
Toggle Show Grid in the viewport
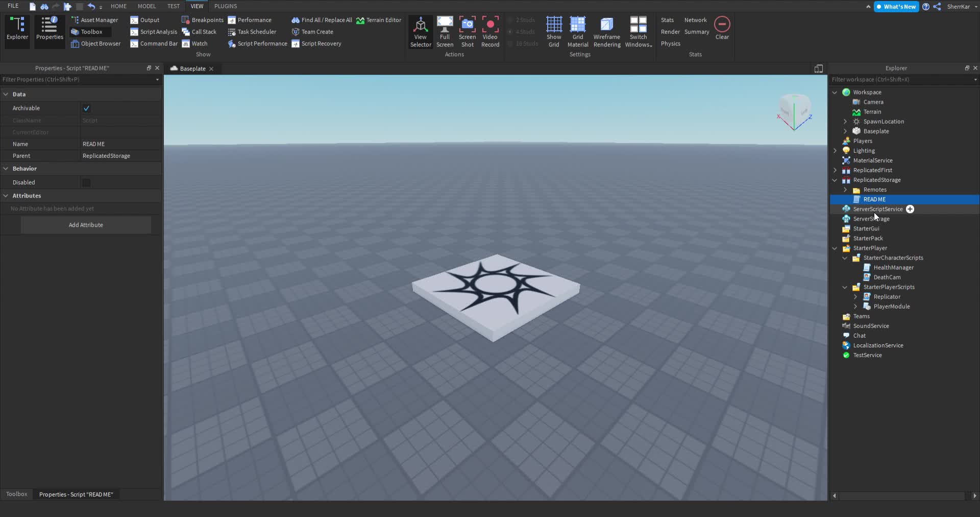click(x=553, y=31)
